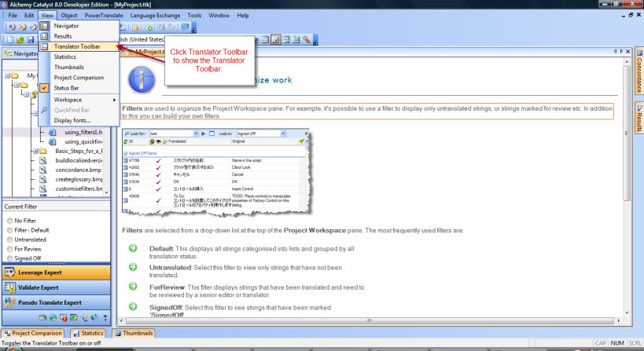Select the Filter: Default radio button
Image resolution: width=644 pixels, height=351 pixels.
pos(10,230)
